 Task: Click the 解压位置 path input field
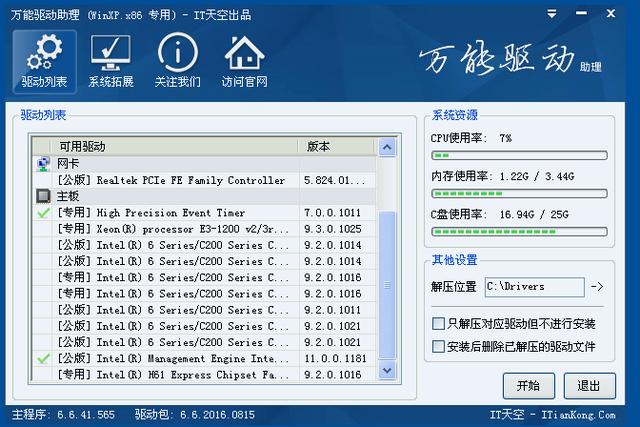535,287
